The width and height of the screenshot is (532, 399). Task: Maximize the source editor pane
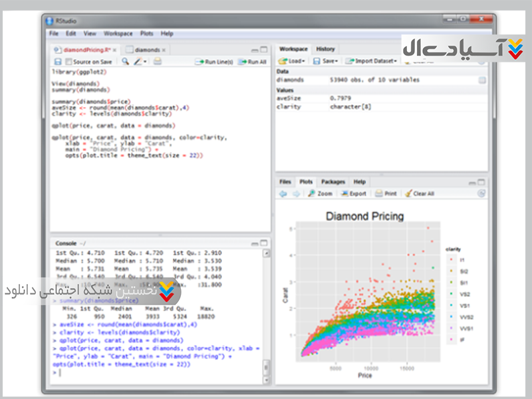coord(265,50)
